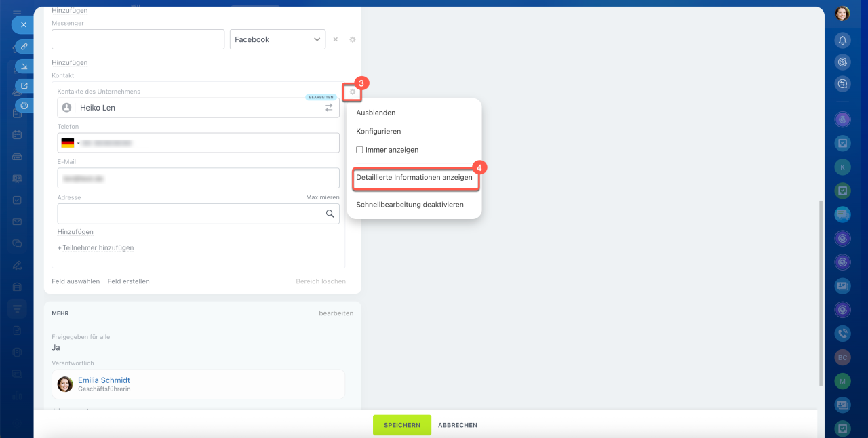The image size is (868, 438).
Task: Open the chat bubbles icon in left sidebar
Action: (17, 243)
